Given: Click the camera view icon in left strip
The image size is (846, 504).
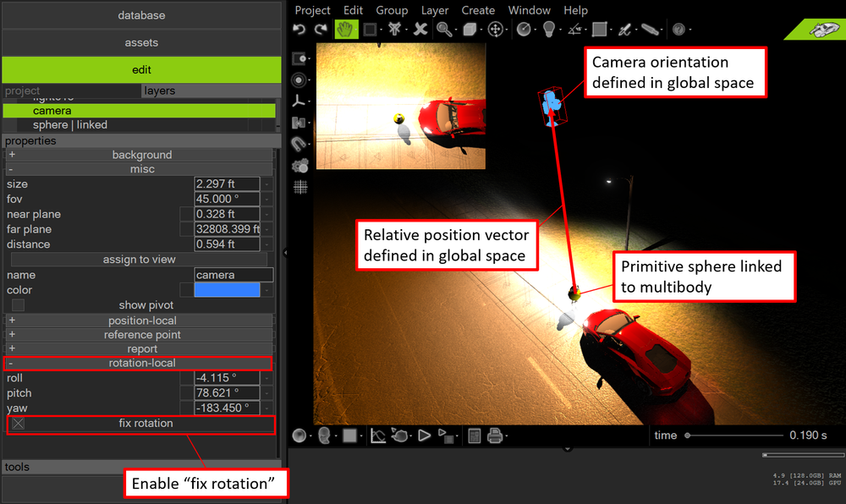Looking at the screenshot, I should pos(299,58).
